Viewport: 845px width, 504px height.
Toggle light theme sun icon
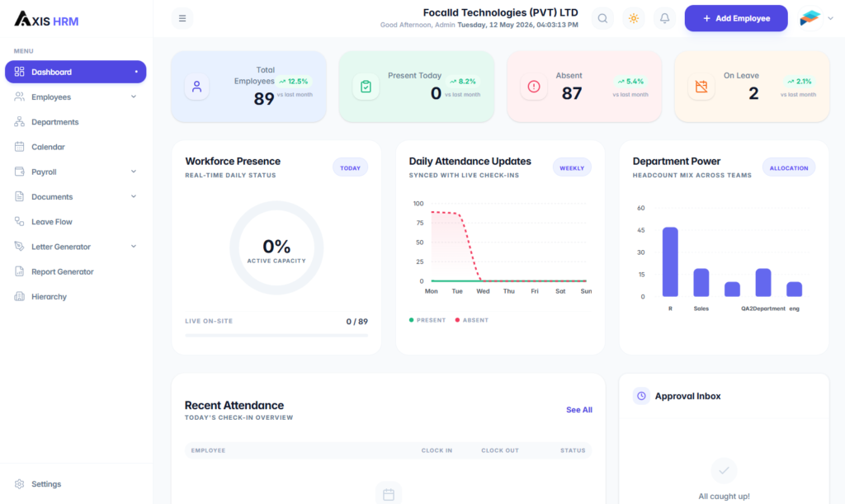coord(634,18)
